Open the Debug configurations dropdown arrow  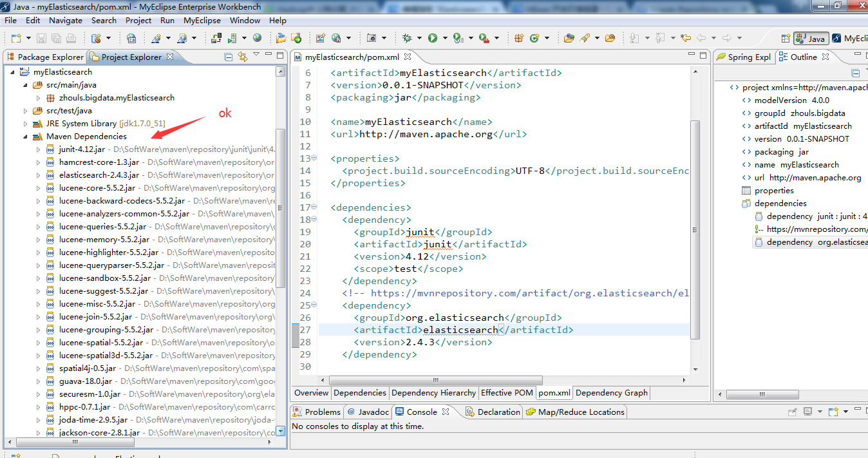coord(419,38)
